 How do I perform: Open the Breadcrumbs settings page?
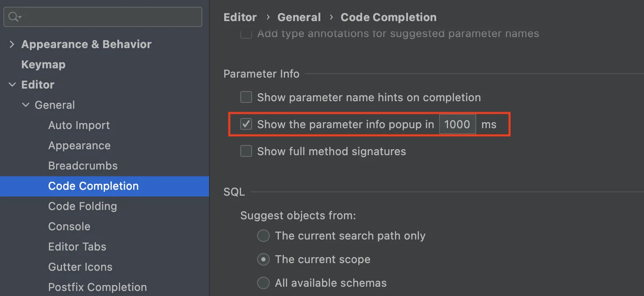(83, 166)
